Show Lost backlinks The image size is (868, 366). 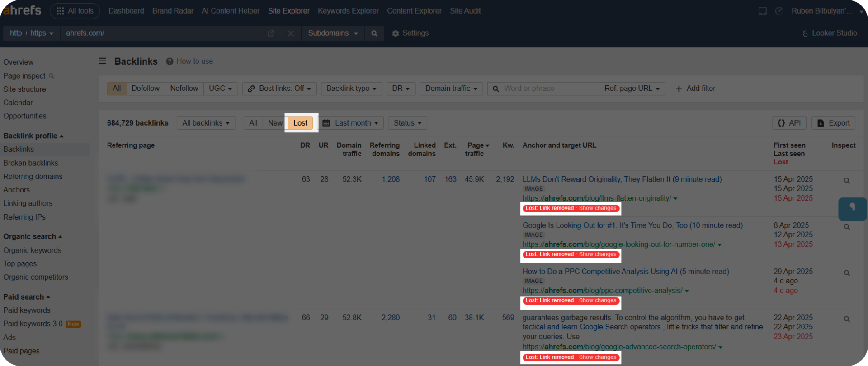coord(300,123)
